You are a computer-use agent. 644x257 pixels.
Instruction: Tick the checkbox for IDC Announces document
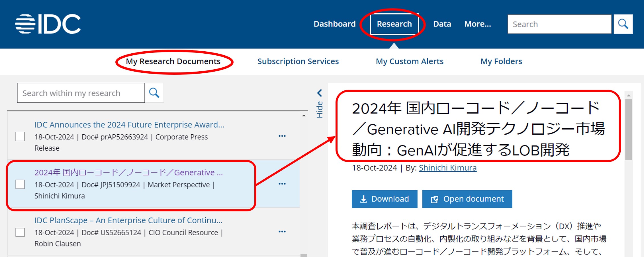coord(20,136)
